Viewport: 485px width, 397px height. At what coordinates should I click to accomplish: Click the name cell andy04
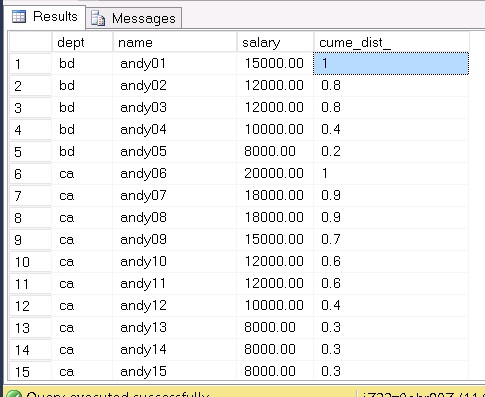175,129
